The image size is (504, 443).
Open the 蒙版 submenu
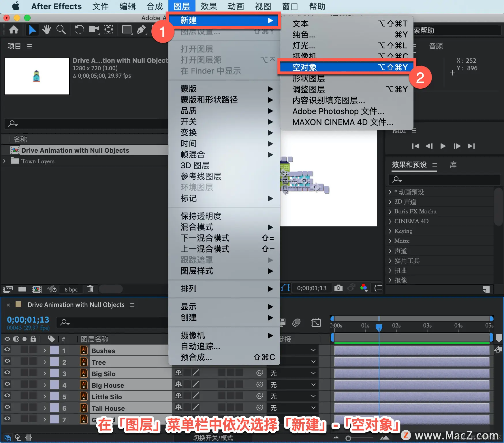coord(225,89)
